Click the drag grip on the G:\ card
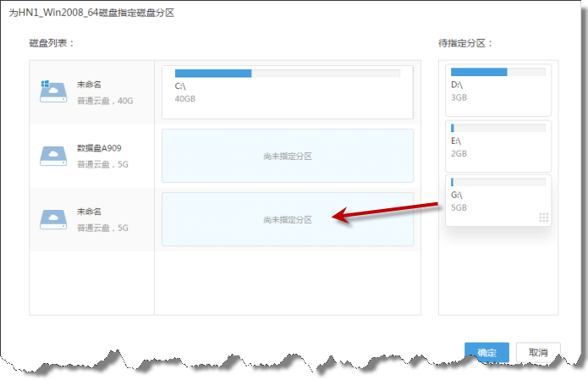The width and height of the screenshot is (588, 380). (544, 218)
